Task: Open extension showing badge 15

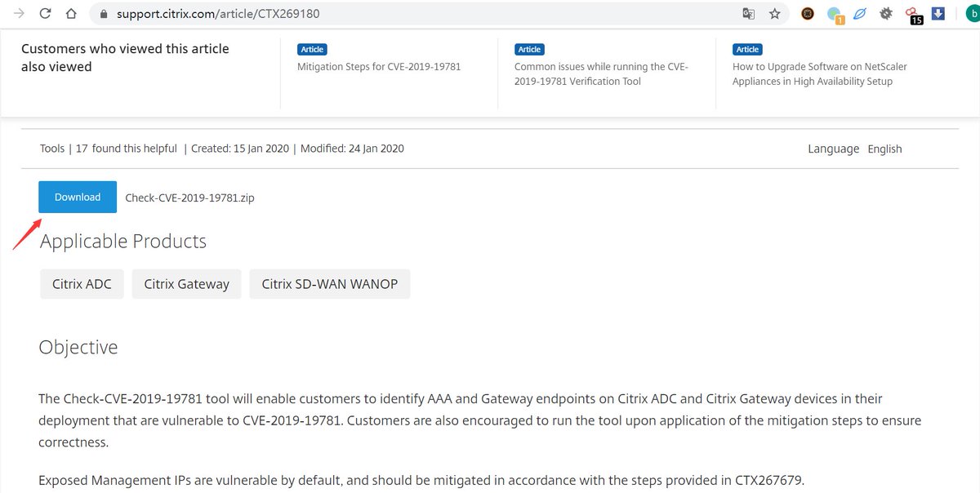Action: pyautogui.click(x=913, y=16)
